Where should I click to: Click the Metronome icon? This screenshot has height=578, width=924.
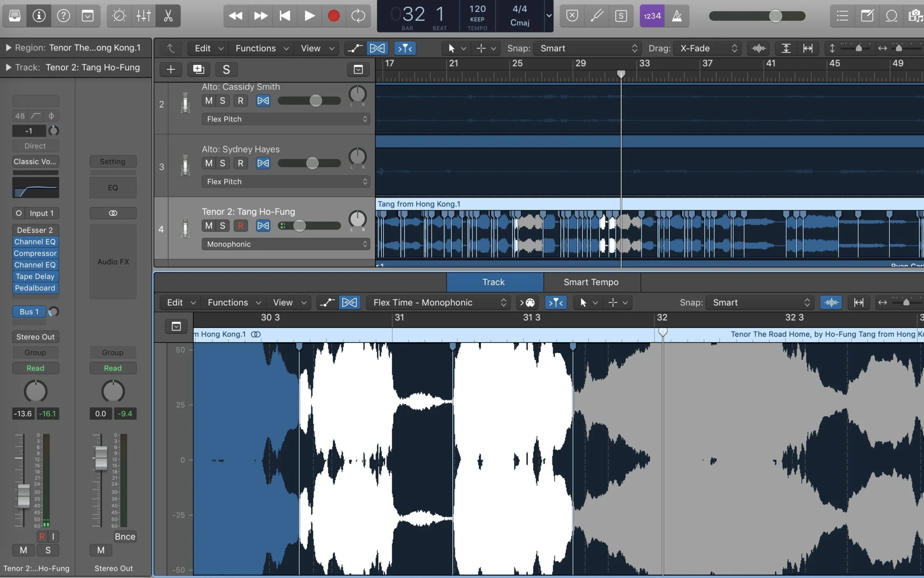coord(677,16)
